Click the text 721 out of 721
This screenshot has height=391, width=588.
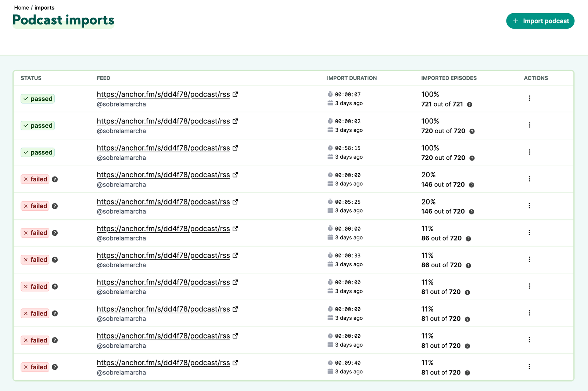pos(442,104)
